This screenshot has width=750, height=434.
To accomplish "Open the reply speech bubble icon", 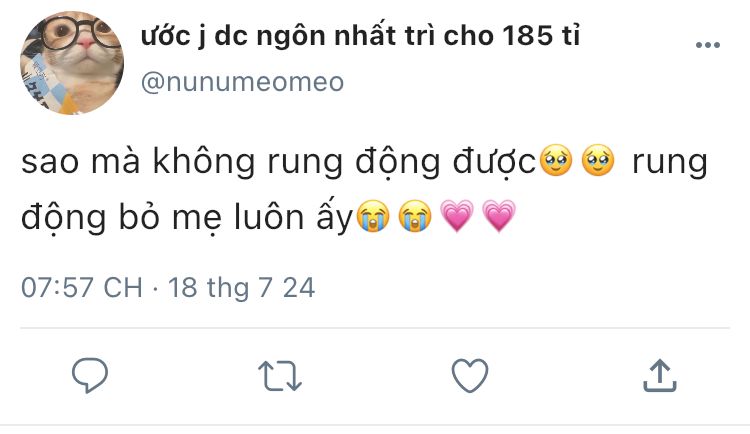I will tap(90, 376).
